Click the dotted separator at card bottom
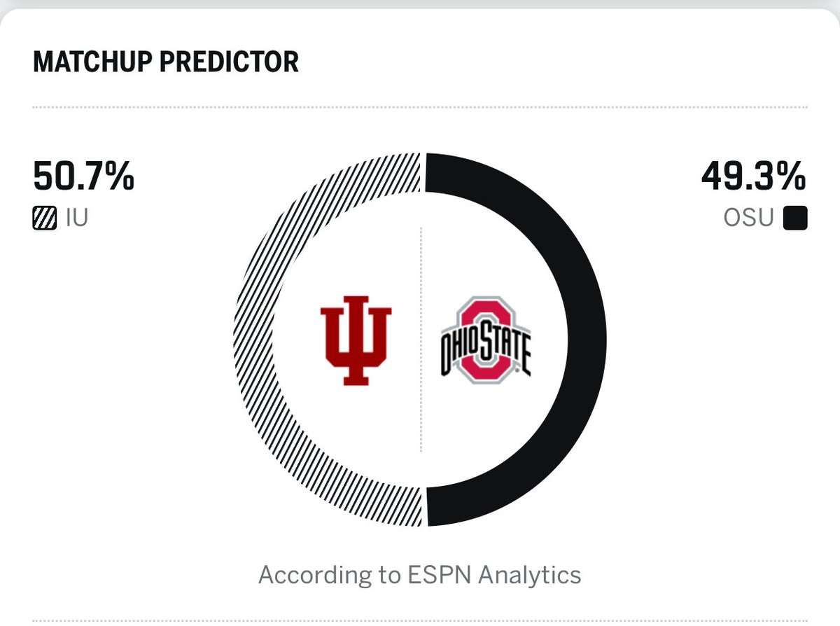The width and height of the screenshot is (840, 626). 420,620
